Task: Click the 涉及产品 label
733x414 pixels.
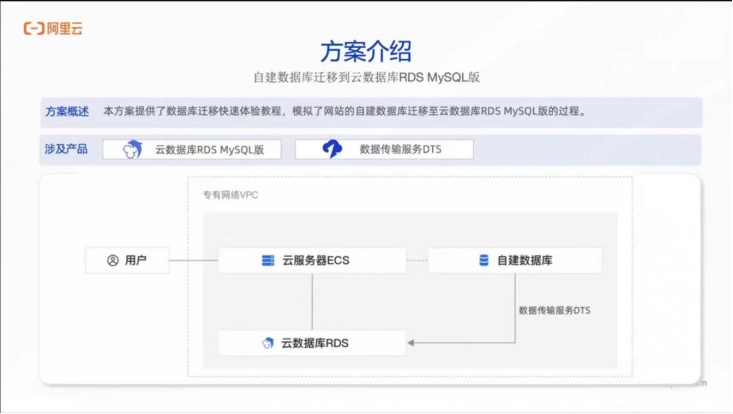Action: click(66, 149)
